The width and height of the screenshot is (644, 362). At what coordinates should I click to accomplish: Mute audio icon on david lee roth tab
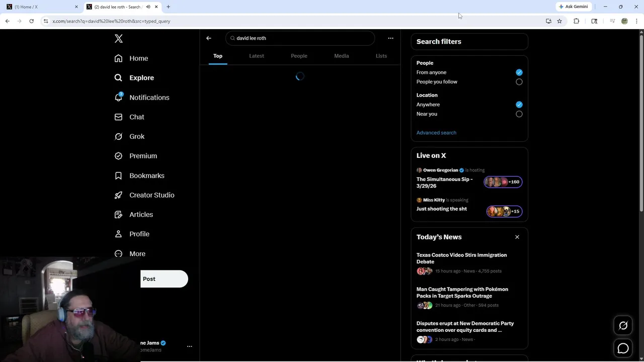[x=148, y=7]
